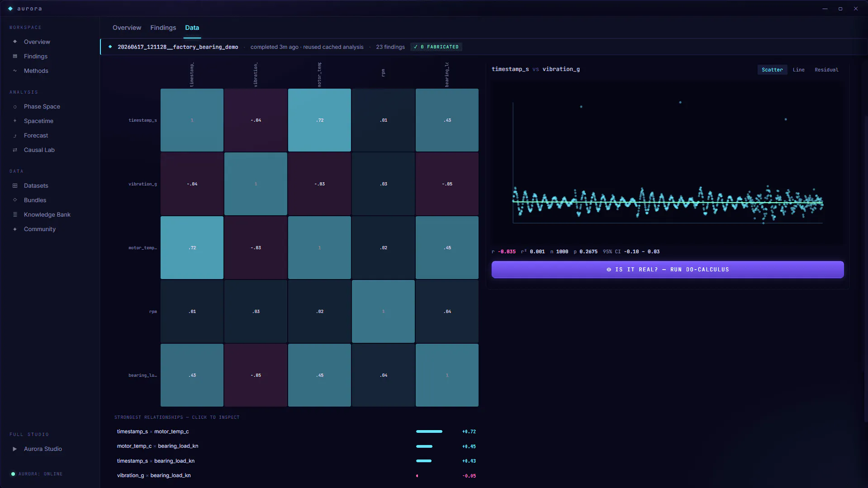Open Causal Lab in sidebar
The image size is (868, 488).
point(39,150)
